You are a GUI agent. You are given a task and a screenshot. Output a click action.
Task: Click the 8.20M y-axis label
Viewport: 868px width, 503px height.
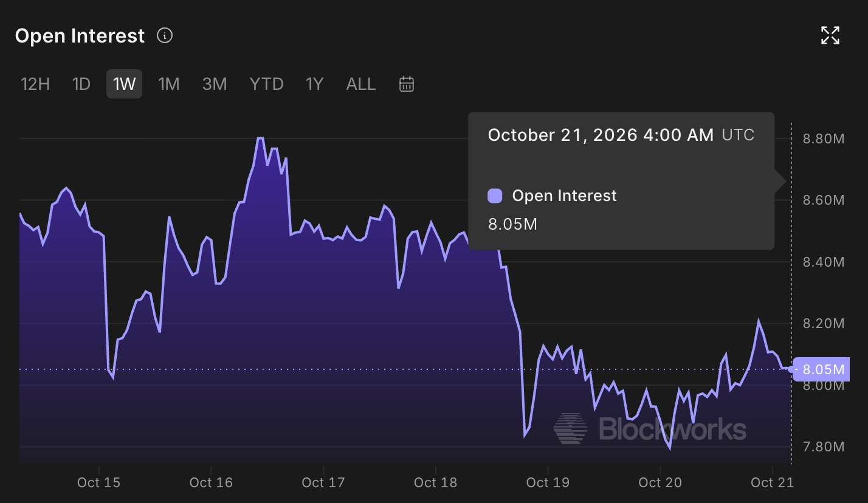(824, 323)
